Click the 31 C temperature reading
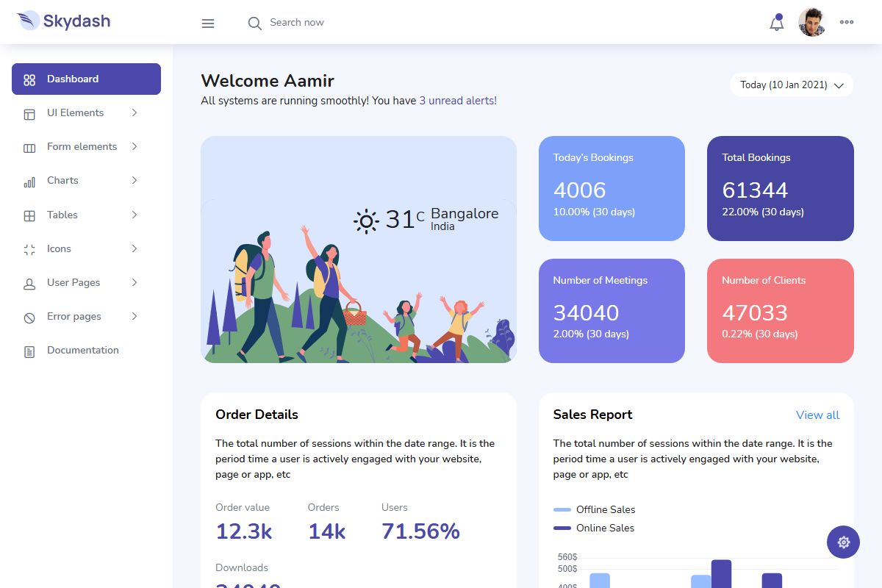 [x=405, y=219]
